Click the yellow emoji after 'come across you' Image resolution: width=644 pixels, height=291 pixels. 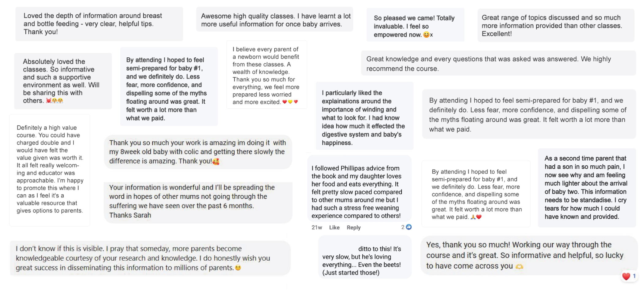(x=519, y=266)
